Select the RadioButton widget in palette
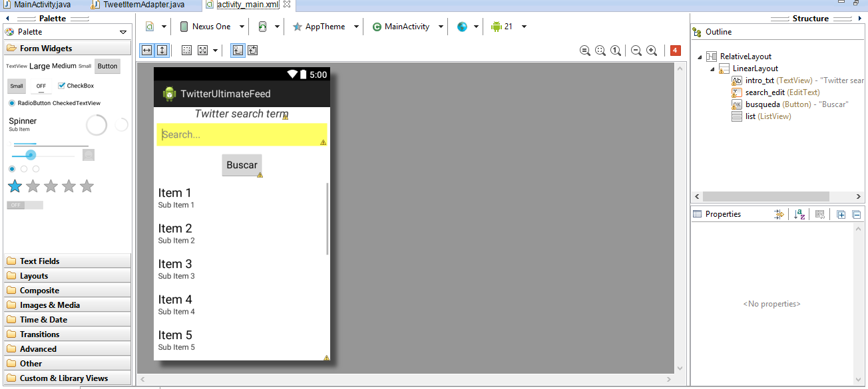This screenshot has width=868, height=389. coord(29,103)
